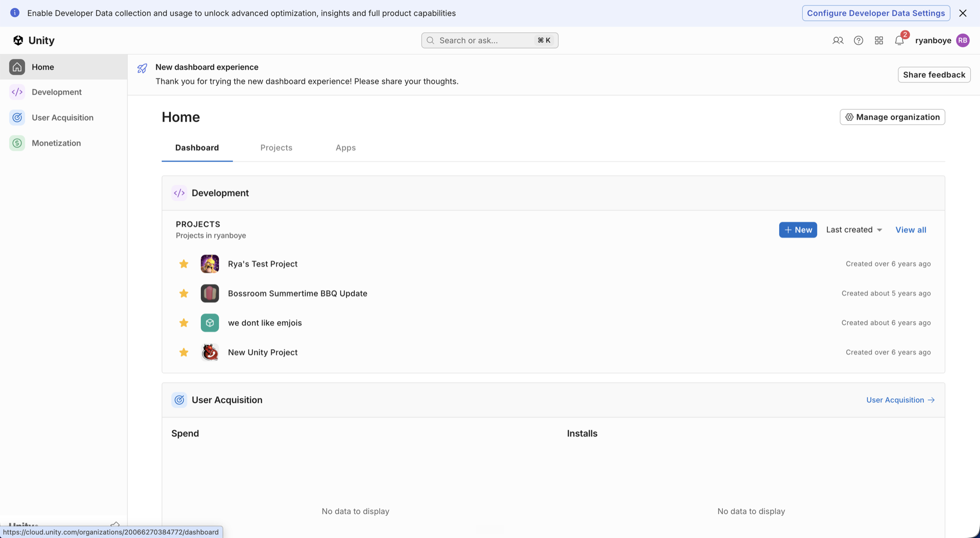The width and height of the screenshot is (980, 538).
Task: Click the Spend chart heading
Action: (x=185, y=434)
